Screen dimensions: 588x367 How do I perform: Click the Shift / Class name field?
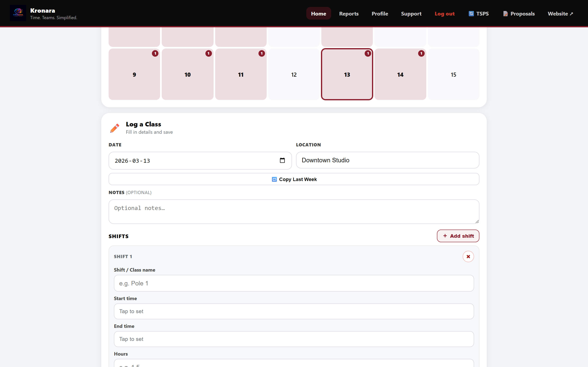(x=294, y=283)
